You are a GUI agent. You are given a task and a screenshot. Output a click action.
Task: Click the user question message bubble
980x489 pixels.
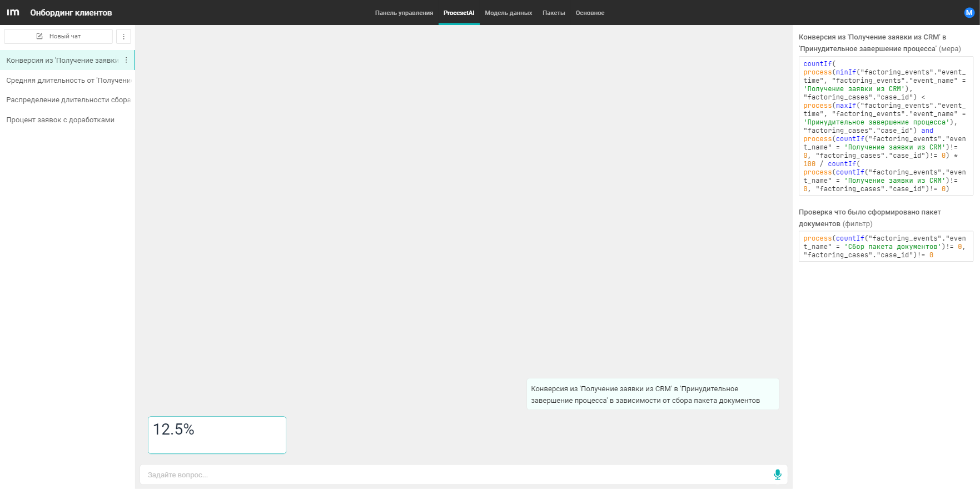pyautogui.click(x=653, y=395)
